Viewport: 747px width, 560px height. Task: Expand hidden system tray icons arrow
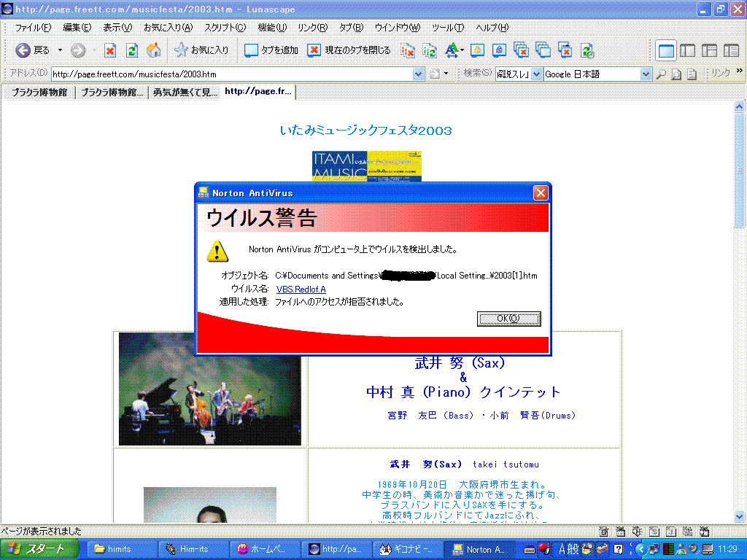[640, 550]
